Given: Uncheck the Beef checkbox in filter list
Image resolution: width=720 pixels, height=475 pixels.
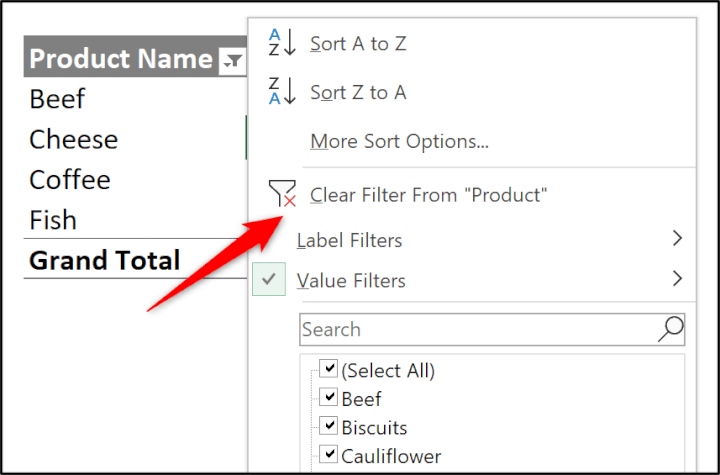Looking at the screenshot, I should (328, 399).
